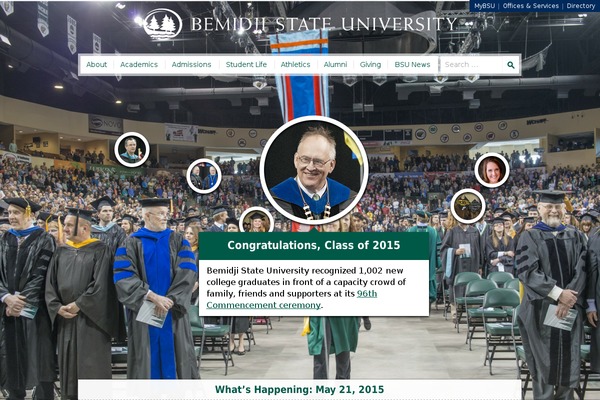Image resolution: width=600 pixels, height=400 pixels.
Task: Open the MyBSU link
Action: (x=484, y=6)
